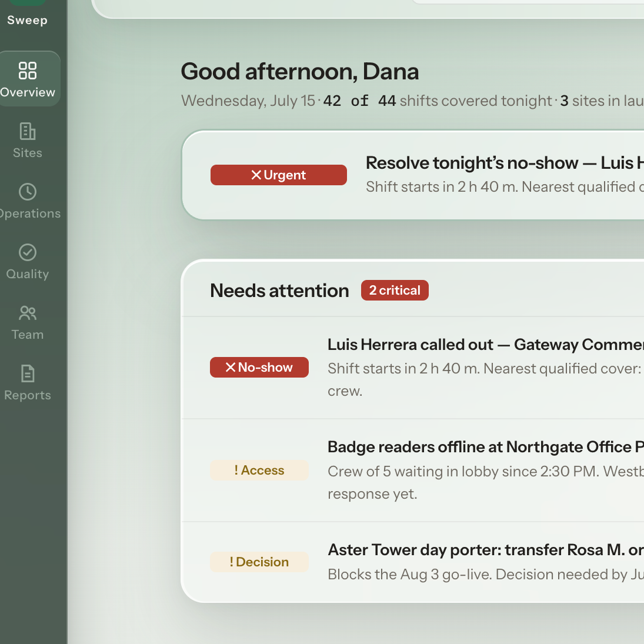Viewport: 644px width, 644px height.
Task: Click the red No-show tag
Action: 259,367
